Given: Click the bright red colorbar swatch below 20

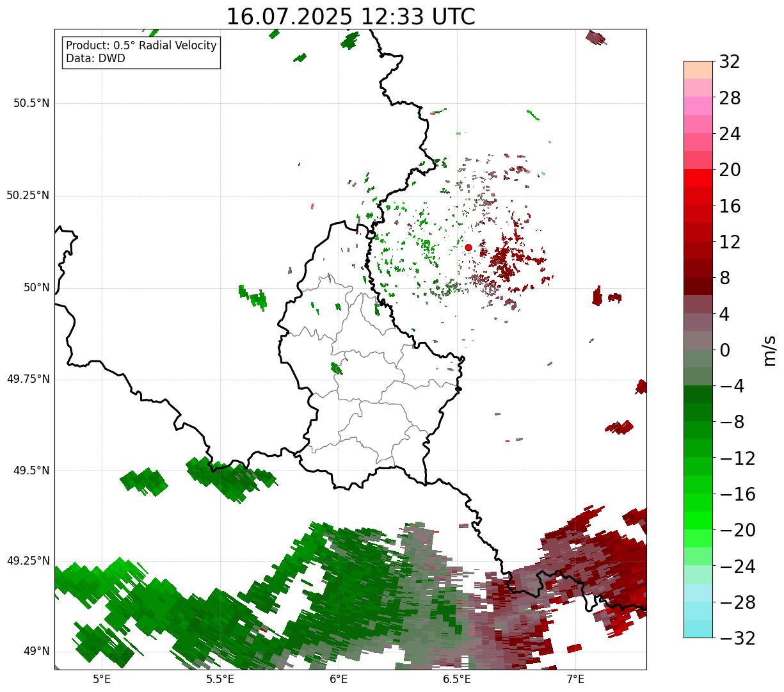Looking at the screenshot, I should click(698, 178).
